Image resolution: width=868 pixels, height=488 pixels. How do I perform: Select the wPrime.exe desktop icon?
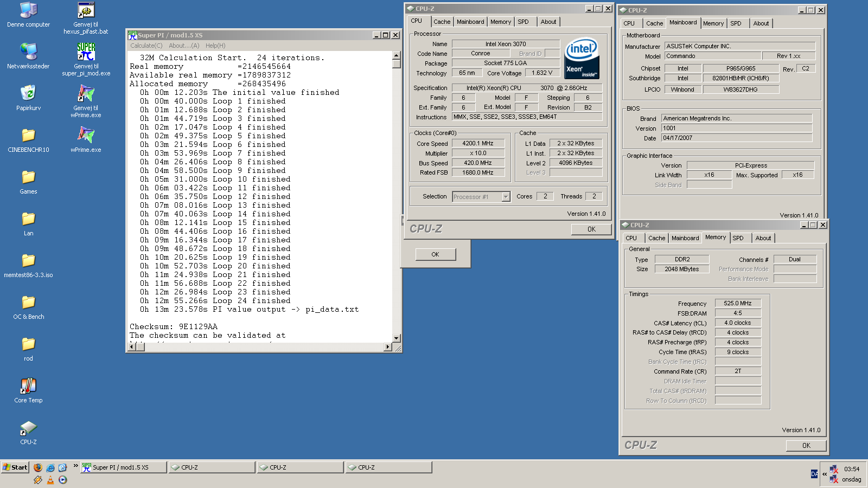coord(86,139)
